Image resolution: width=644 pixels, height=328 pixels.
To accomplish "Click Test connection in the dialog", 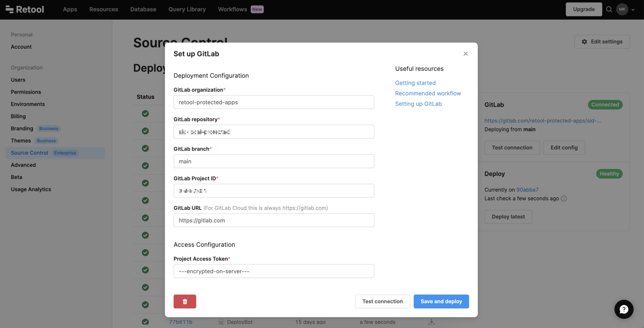I will (382, 302).
